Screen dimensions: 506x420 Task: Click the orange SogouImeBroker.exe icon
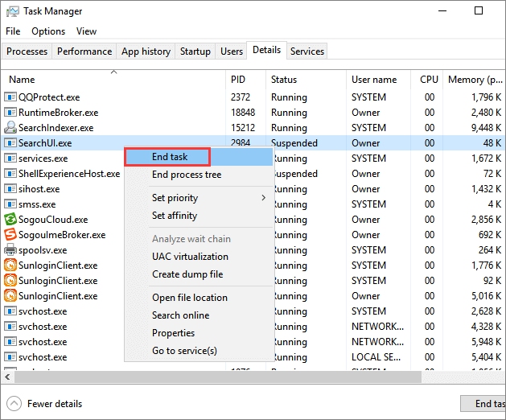click(x=10, y=235)
